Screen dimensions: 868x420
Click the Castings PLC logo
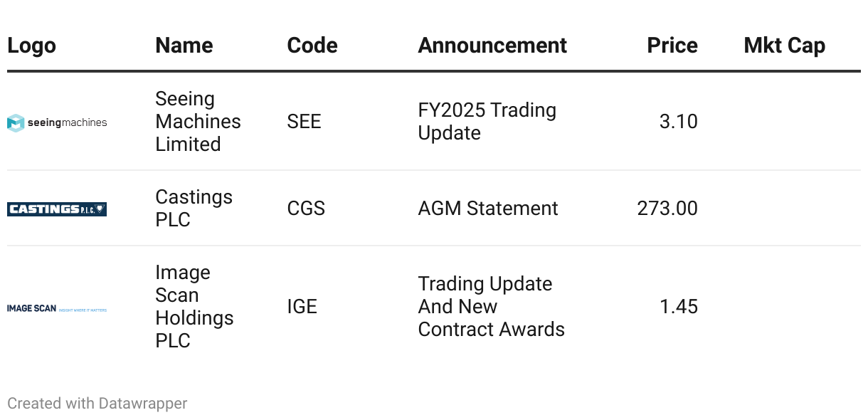pos(57,209)
